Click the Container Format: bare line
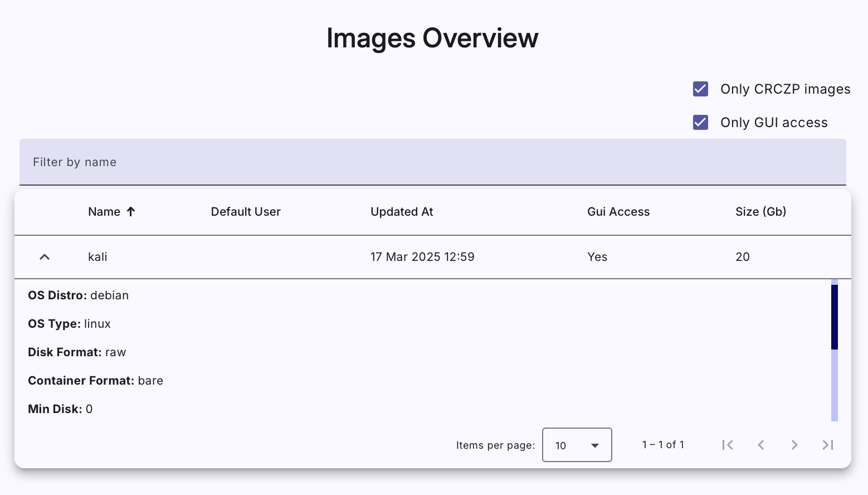The image size is (868, 495). pyautogui.click(x=95, y=381)
